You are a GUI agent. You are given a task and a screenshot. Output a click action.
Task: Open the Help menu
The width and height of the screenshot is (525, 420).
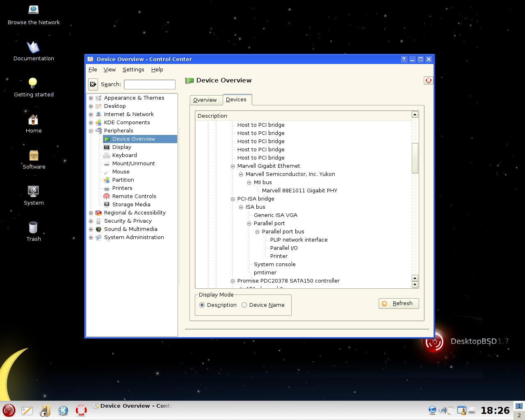tap(157, 70)
